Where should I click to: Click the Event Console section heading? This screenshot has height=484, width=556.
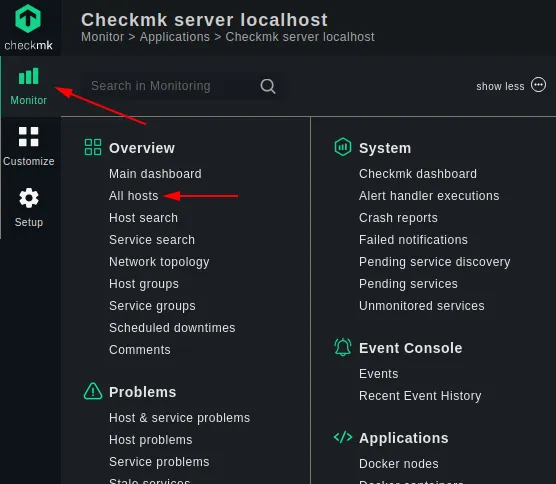point(411,348)
